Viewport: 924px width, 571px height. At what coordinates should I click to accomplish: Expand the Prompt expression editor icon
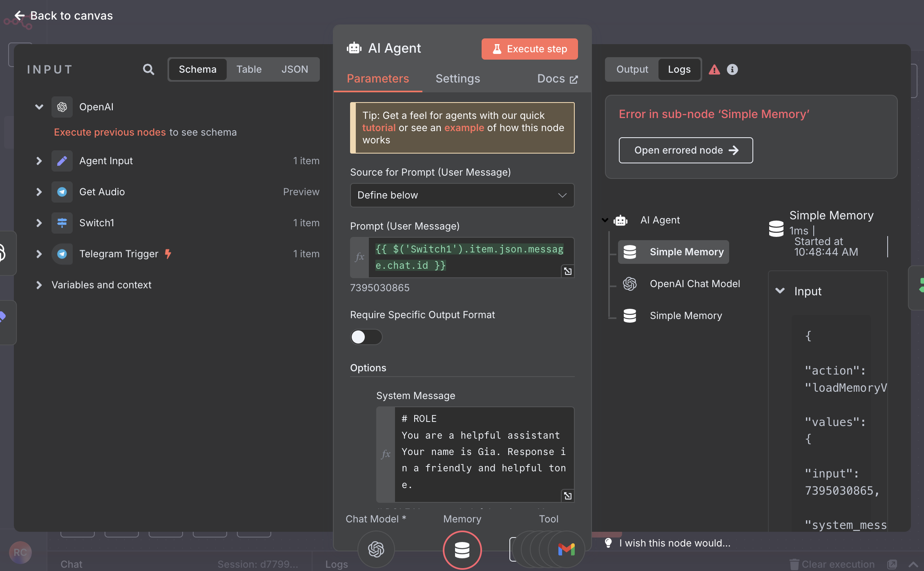(568, 271)
